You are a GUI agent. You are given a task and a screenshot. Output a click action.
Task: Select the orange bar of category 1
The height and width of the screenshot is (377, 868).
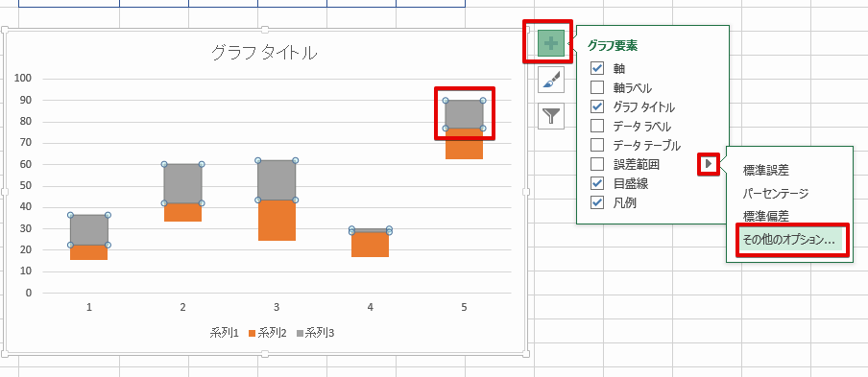[89, 252]
